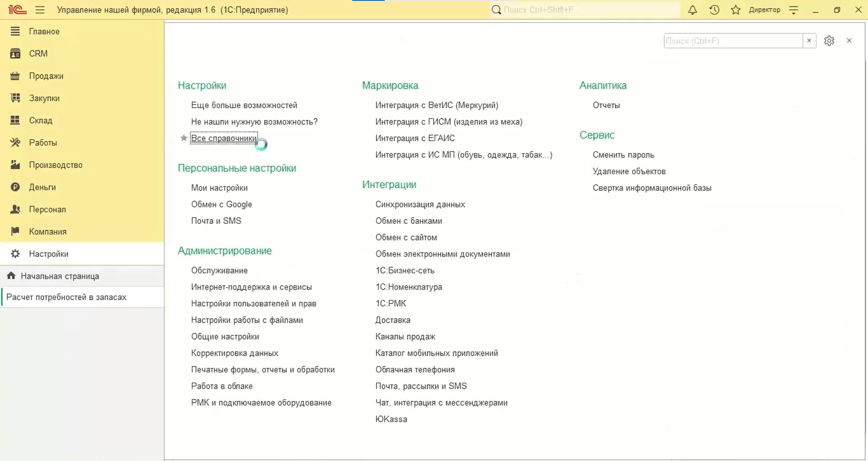Open 1С:Бизнес-сеть
The image size is (868, 461).
[405, 270]
